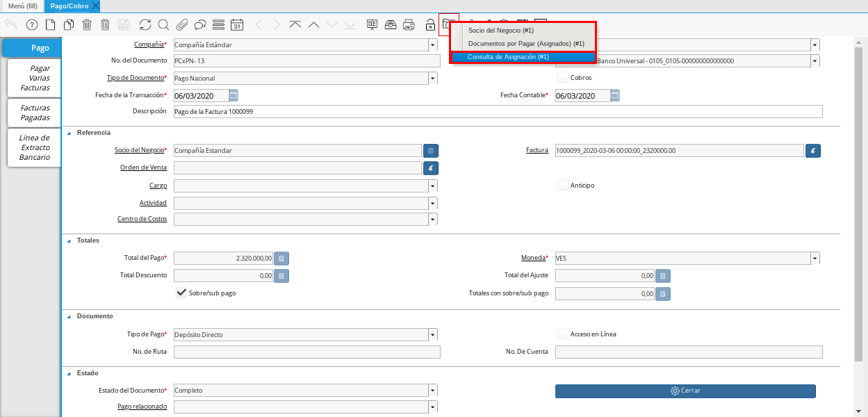Open the Actividad dropdown

433,203
